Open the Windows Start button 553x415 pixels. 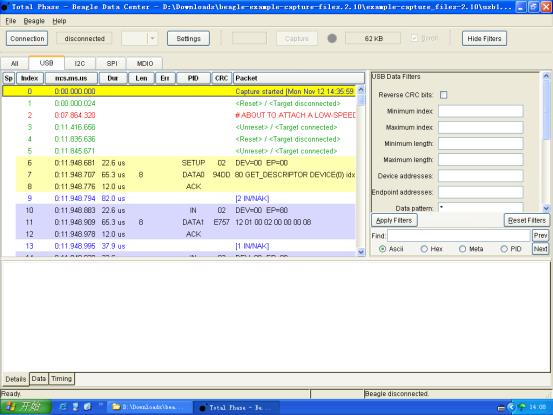(x=25, y=407)
